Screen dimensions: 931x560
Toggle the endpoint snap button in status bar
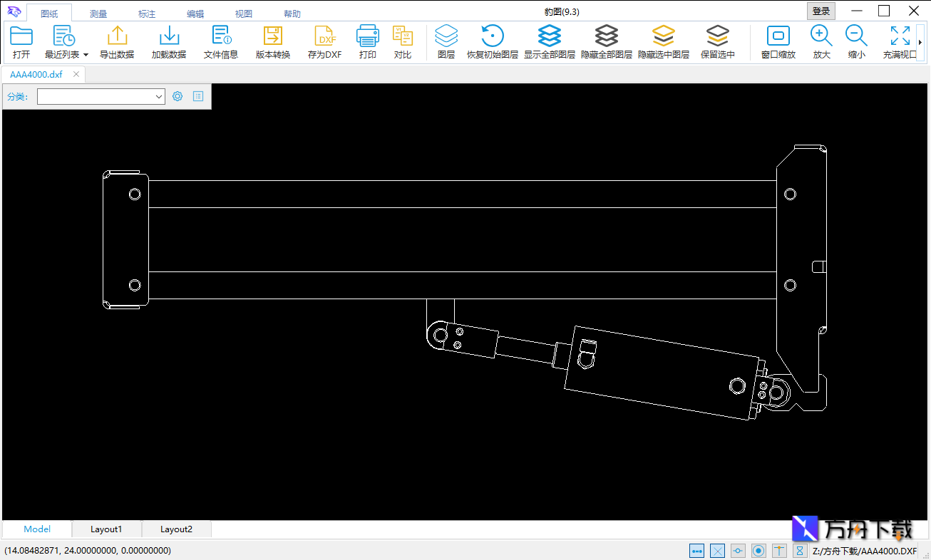(697, 551)
